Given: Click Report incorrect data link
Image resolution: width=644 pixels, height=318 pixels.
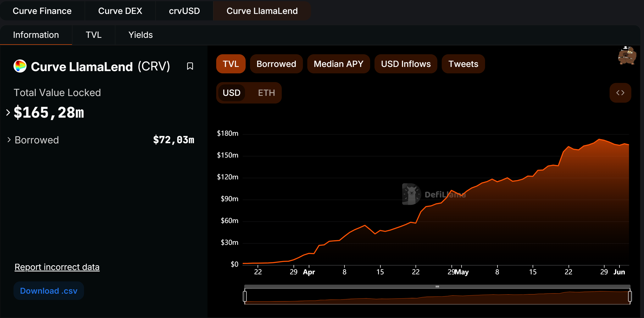Looking at the screenshot, I should click(57, 267).
